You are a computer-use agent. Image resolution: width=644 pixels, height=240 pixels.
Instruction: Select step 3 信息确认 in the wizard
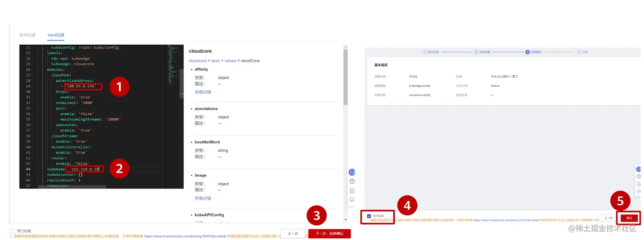[534, 52]
